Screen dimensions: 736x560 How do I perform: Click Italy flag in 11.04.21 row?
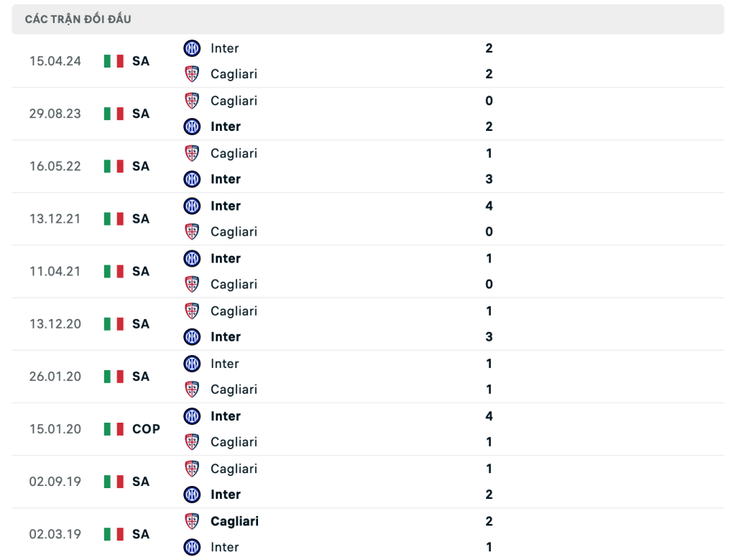[x=114, y=271]
